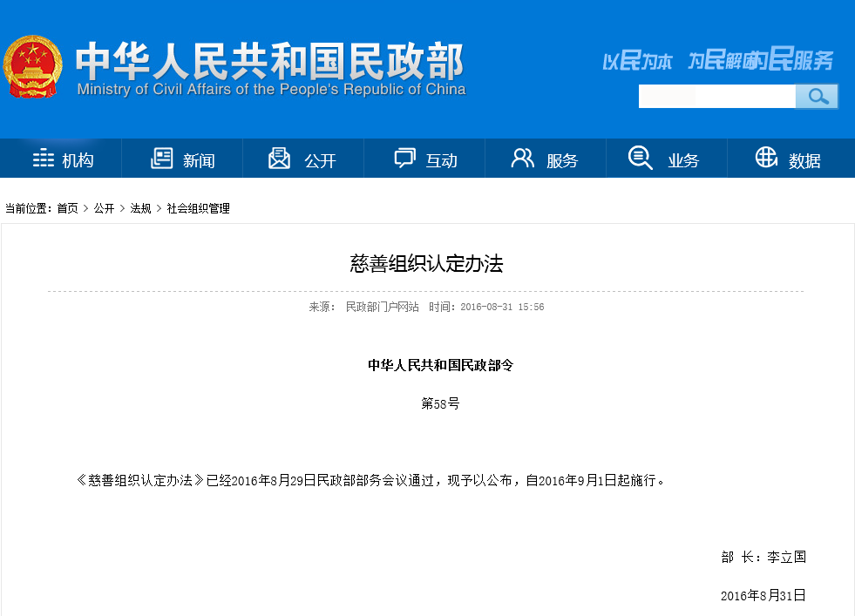Viewport: 855px width, 616px height.
Task: Click the 数据 globe icon
Action: (766, 158)
